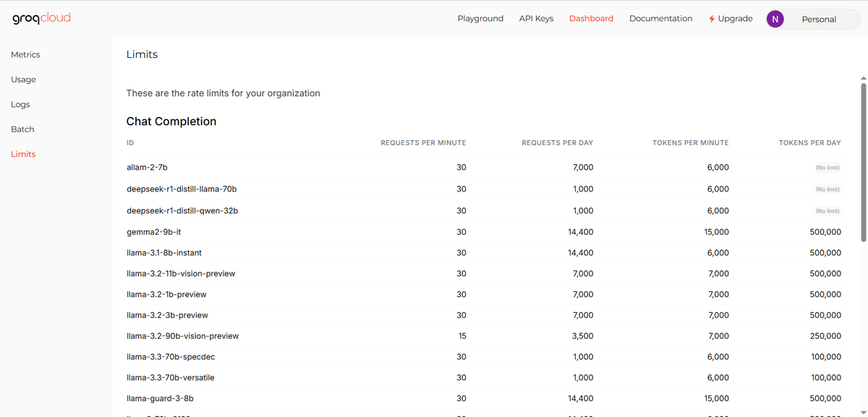Viewport: 868px width, 417px height.
Task: Open Logs in the sidebar
Action: [x=20, y=104]
